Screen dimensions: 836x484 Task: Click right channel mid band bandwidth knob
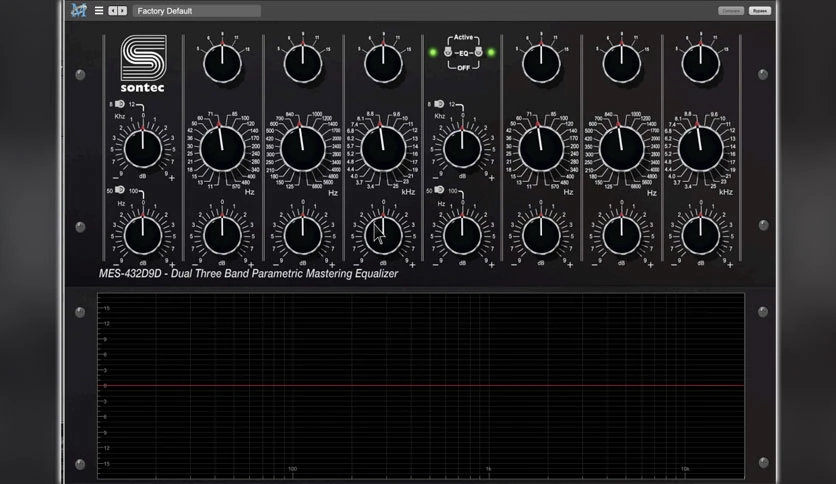click(x=622, y=63)
